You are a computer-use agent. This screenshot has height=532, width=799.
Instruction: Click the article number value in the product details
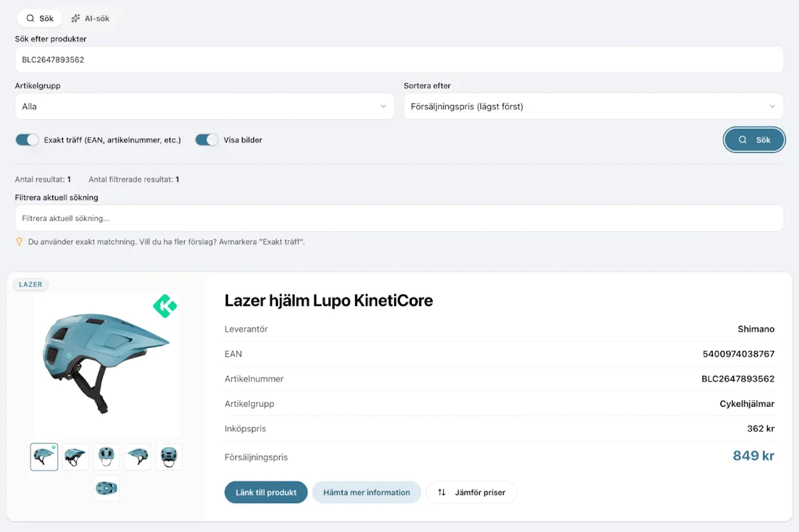tap(738, 379)
